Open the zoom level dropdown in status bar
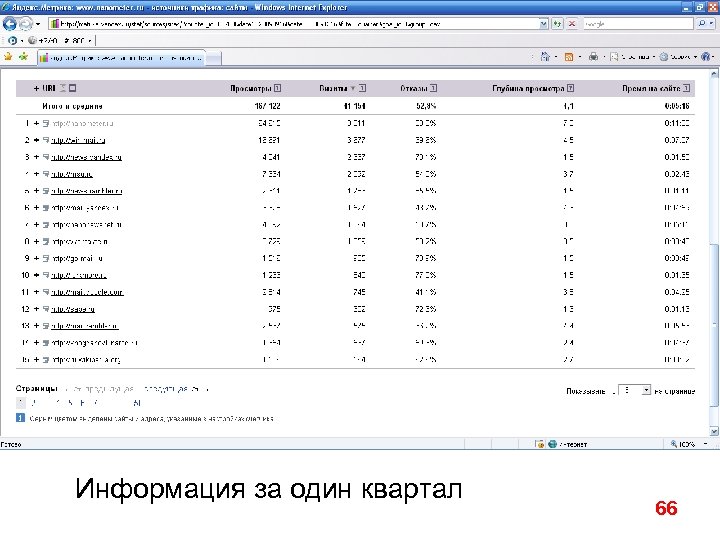 tap(705, 444)
